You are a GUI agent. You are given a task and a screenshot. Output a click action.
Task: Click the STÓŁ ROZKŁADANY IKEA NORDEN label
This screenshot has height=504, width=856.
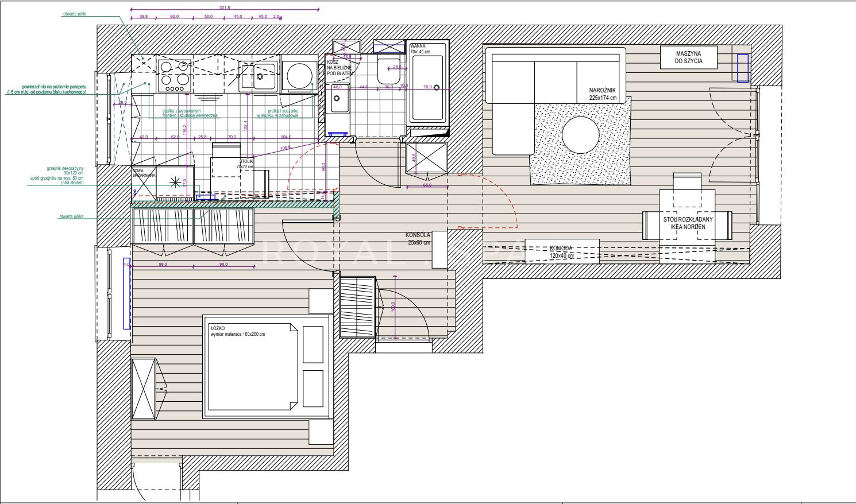click(x=688, y=223)
